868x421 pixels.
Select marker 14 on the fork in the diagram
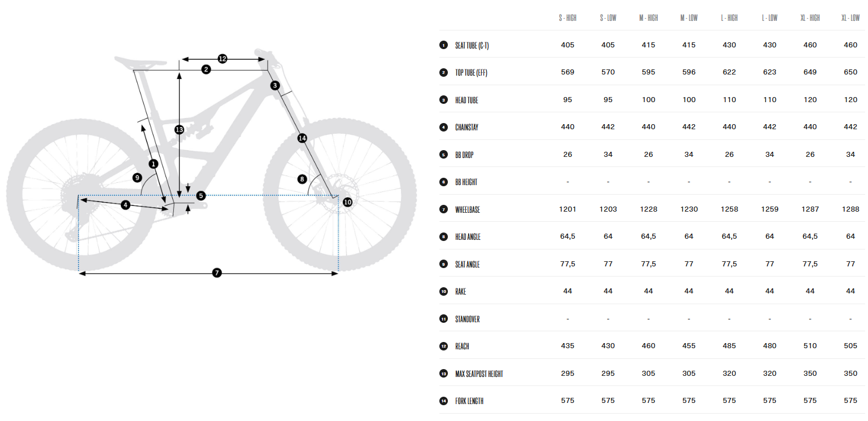click(302, 138)
